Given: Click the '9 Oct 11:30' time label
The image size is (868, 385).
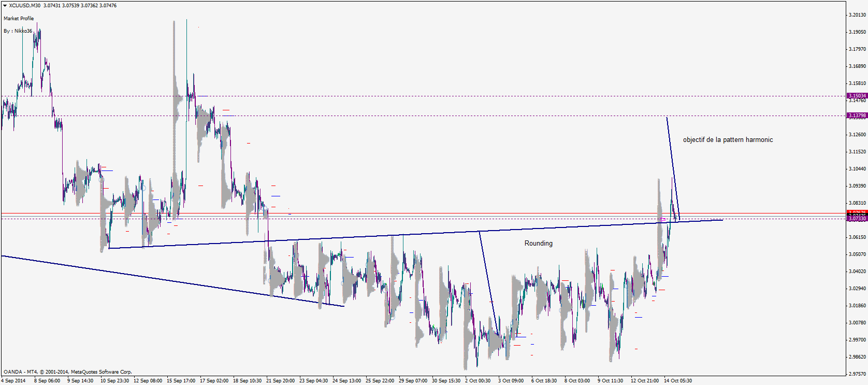Looking at the screenshot, I should click(610, 381).
